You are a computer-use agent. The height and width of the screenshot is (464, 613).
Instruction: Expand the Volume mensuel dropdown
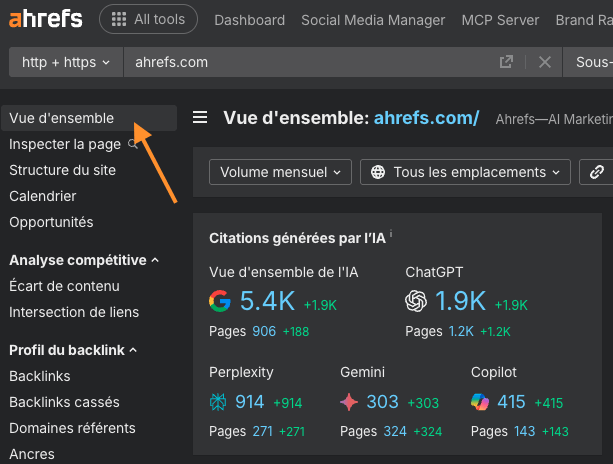coord(281,172)
